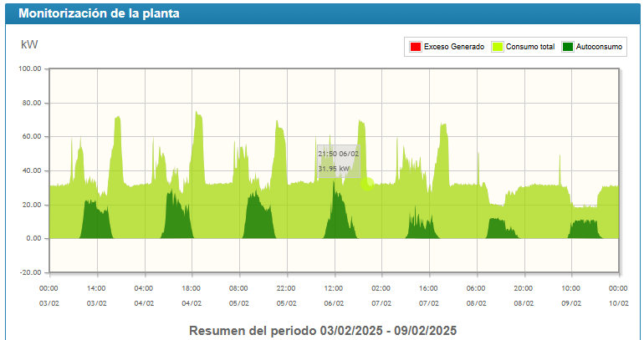Viewport: 644px width, 340px height.
Task: Select the 12:00 06/02 time axis label
Action: [334, 296]
